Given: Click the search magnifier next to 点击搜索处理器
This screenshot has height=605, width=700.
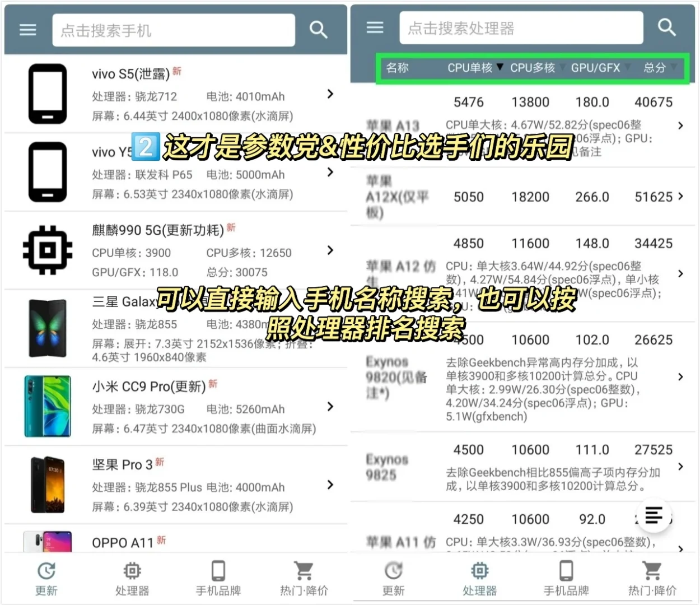Looking at the screenshot, I should 666,27.
